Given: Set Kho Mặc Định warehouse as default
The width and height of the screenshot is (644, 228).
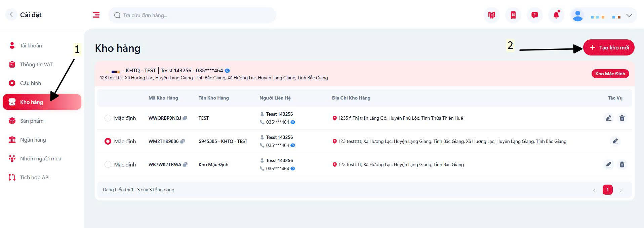Looking at the screenshot, I should pyautogui.click(x=108, y=164).
